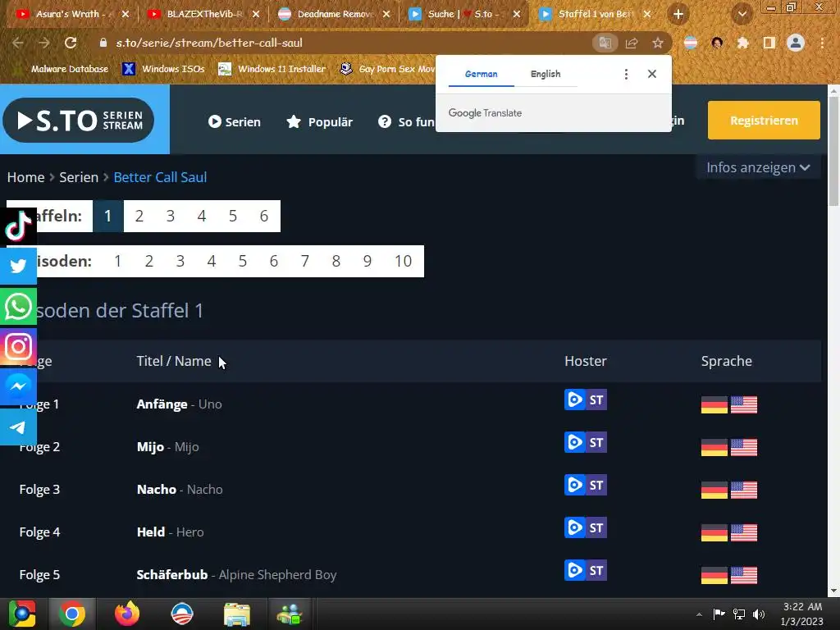
Task: Switch to the Deadname Remover tab
Action: pos(335,14)
